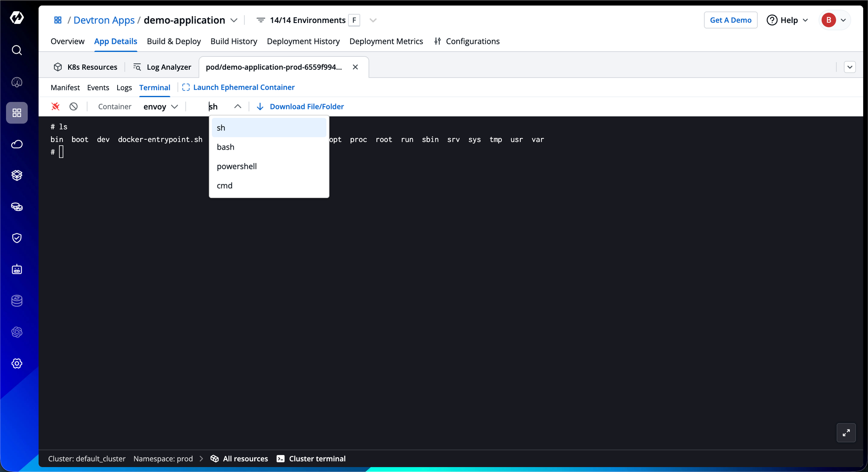Image resolution: width=868 pixels, height=472 pixels.
Task: Collapse the shell selector chevron
Action: pyautogui.click(x=237, y=107)
